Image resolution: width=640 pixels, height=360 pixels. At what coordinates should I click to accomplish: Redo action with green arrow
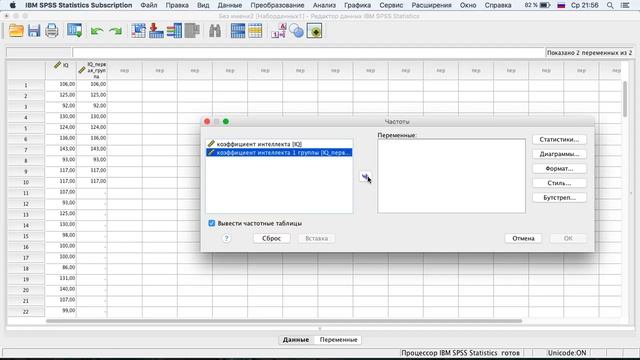pyautogui.click(x=116, y=31)
